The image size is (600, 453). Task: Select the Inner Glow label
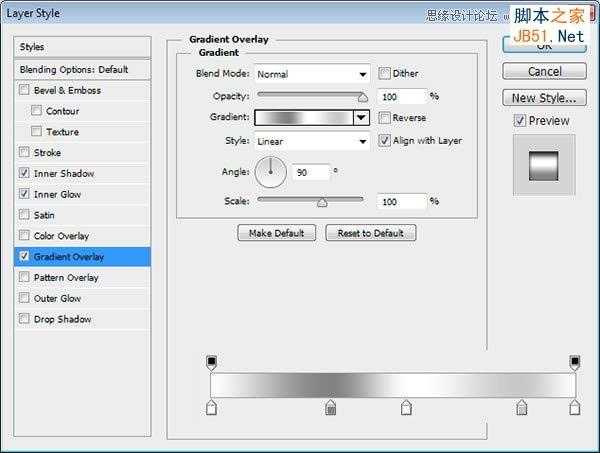(57, 194)
